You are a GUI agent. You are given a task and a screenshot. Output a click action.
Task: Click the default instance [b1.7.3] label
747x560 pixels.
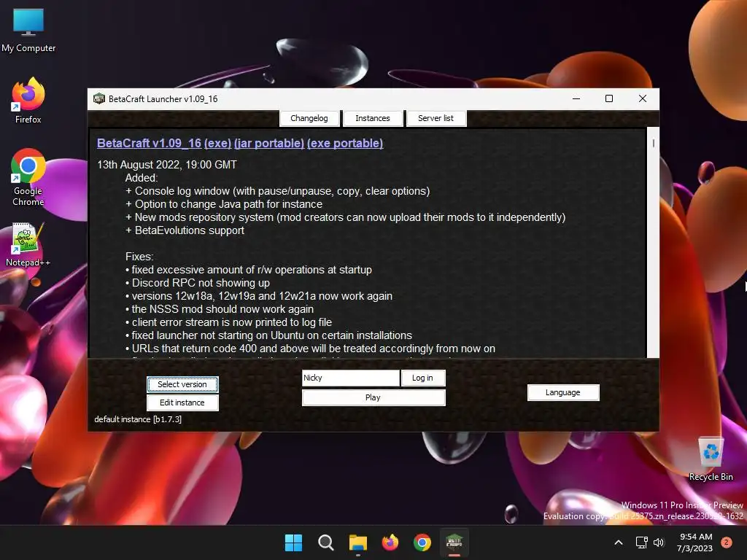[x=138, y=419]
